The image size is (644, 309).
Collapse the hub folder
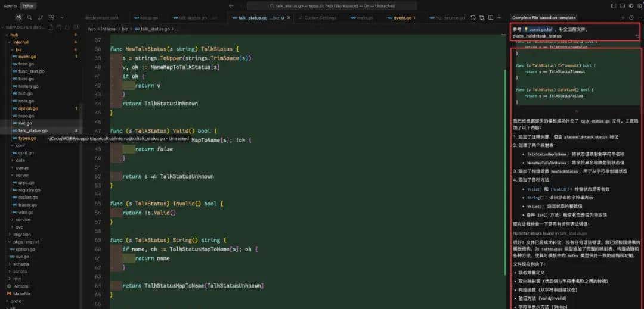14,35
